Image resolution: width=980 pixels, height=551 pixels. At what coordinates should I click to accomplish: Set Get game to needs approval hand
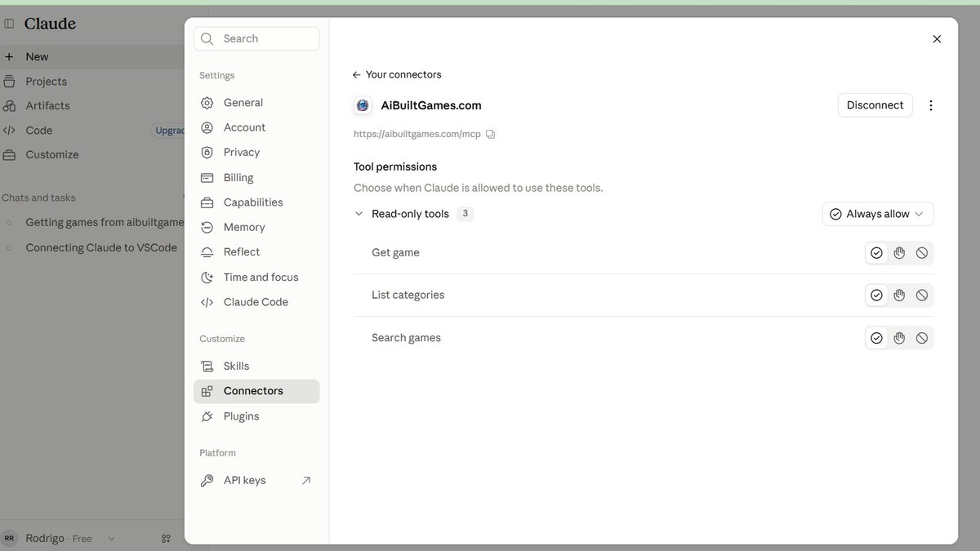click(899, 253)
